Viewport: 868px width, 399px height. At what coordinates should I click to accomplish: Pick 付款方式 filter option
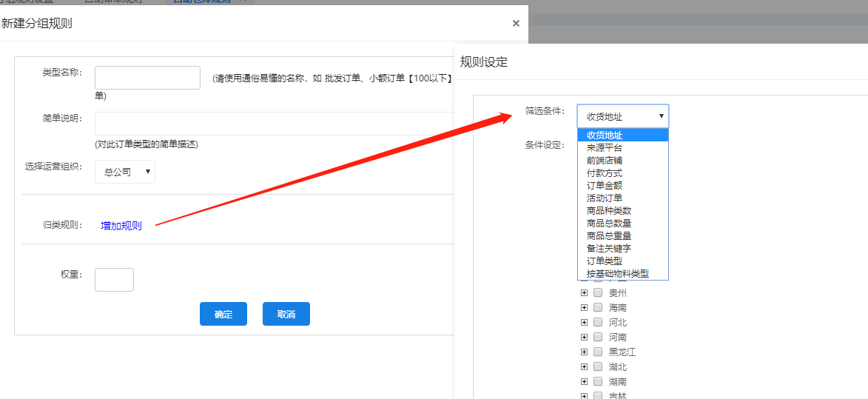623,173
